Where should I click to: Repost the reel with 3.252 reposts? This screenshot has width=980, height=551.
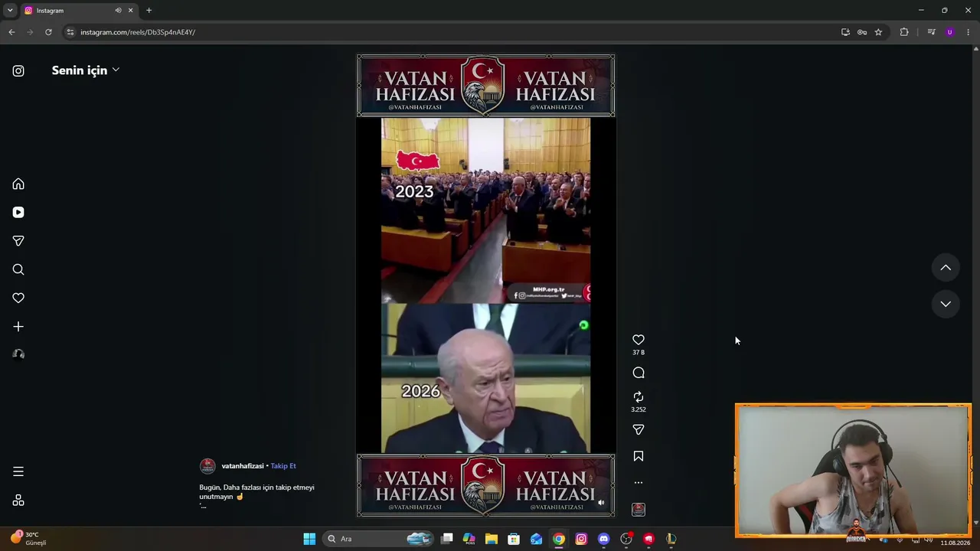[x=639, y=397]
